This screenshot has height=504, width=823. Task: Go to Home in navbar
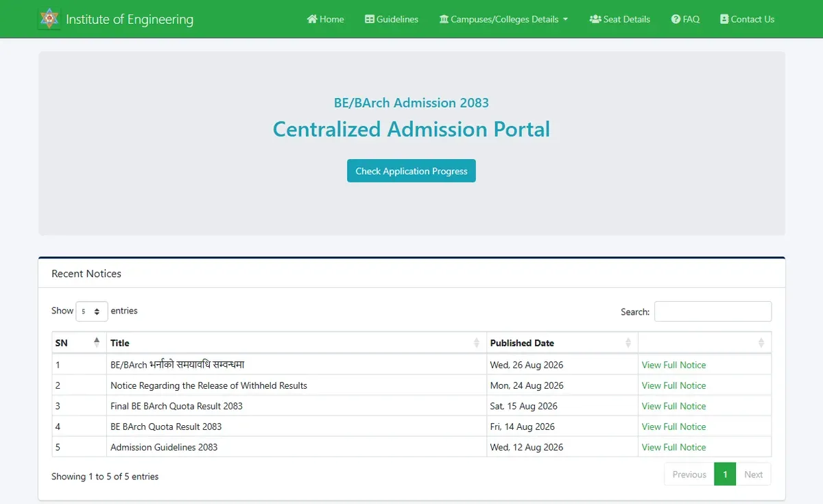[326, 19]
